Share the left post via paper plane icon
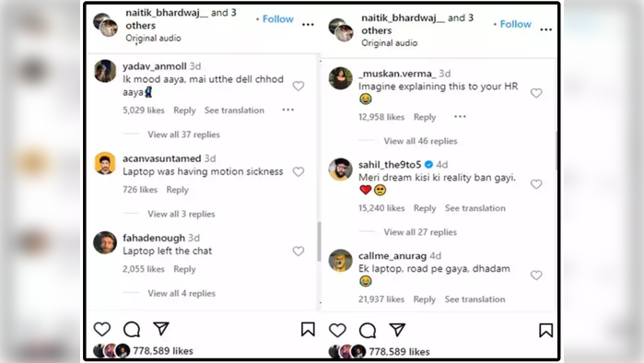The image size is (644, 363). point(161,329)
